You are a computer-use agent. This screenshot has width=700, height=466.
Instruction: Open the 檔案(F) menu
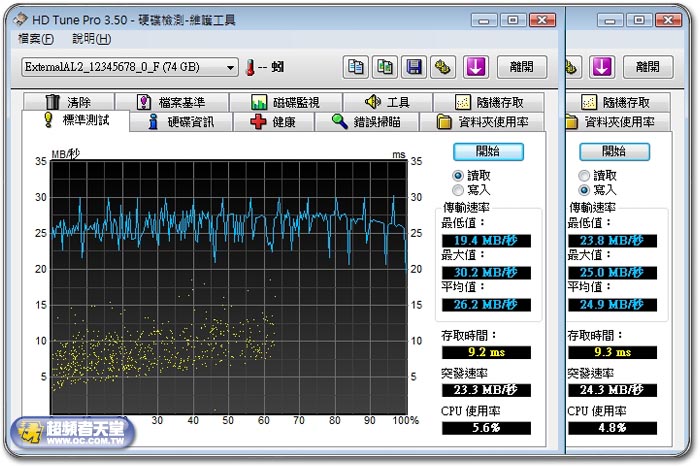click(35, 39)
